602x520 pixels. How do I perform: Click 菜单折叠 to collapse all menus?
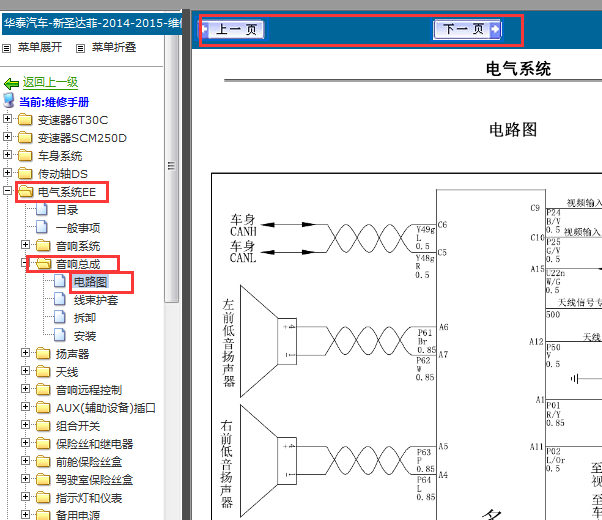click(114, 47)
